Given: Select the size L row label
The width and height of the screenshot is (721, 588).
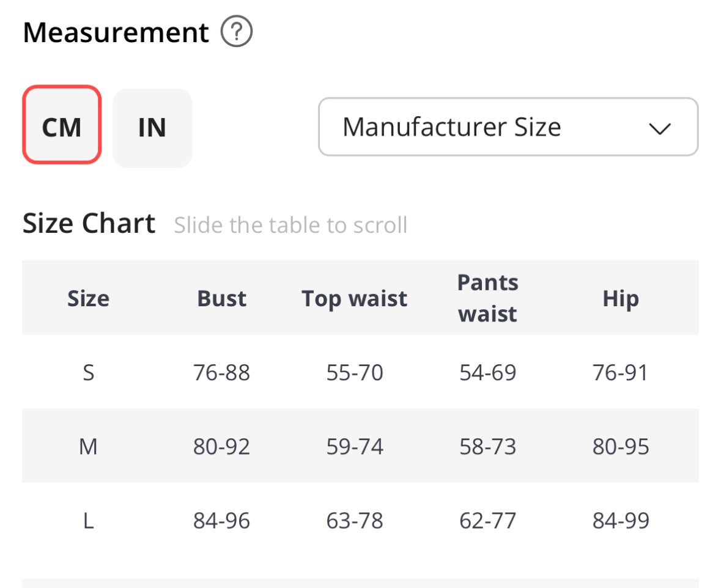Looking at the screenshot, I should click(88, 521).
